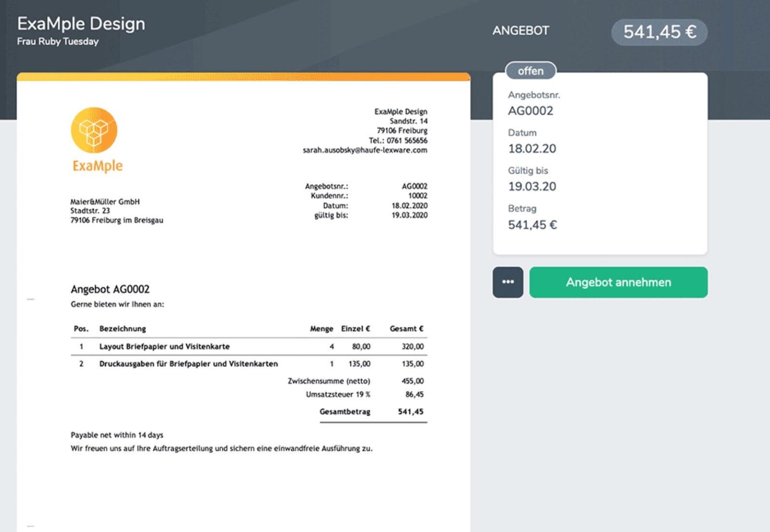Click the offen status badge
770x532 pixels.
[x=531, y=71]
